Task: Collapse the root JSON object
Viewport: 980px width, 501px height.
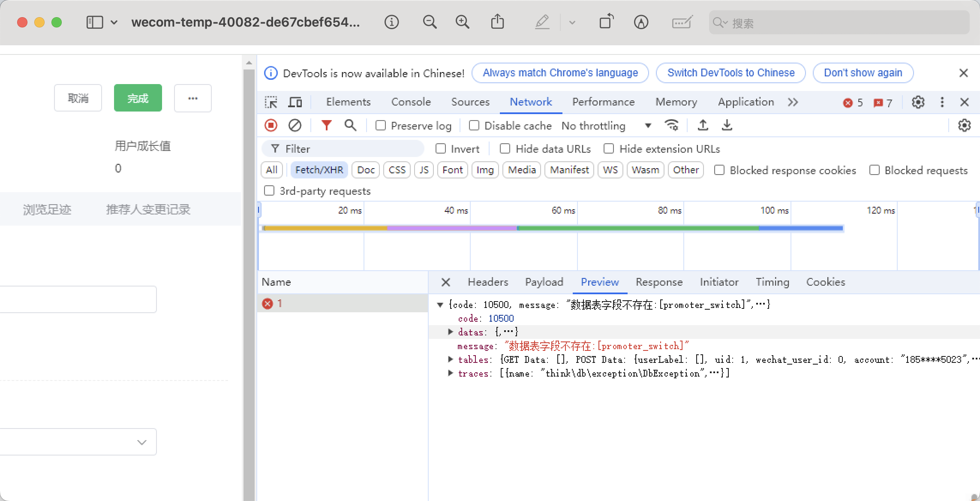Action: tap(440, 305)
